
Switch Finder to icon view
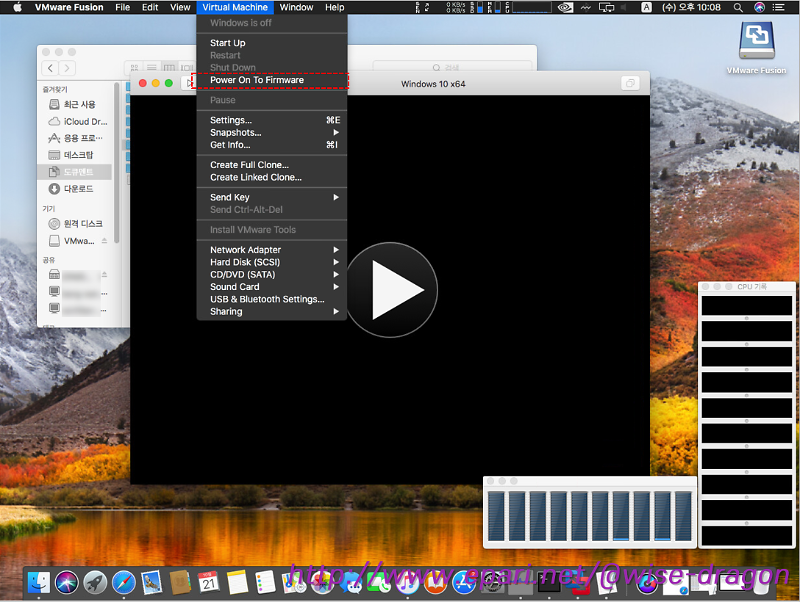click(134, 68)
